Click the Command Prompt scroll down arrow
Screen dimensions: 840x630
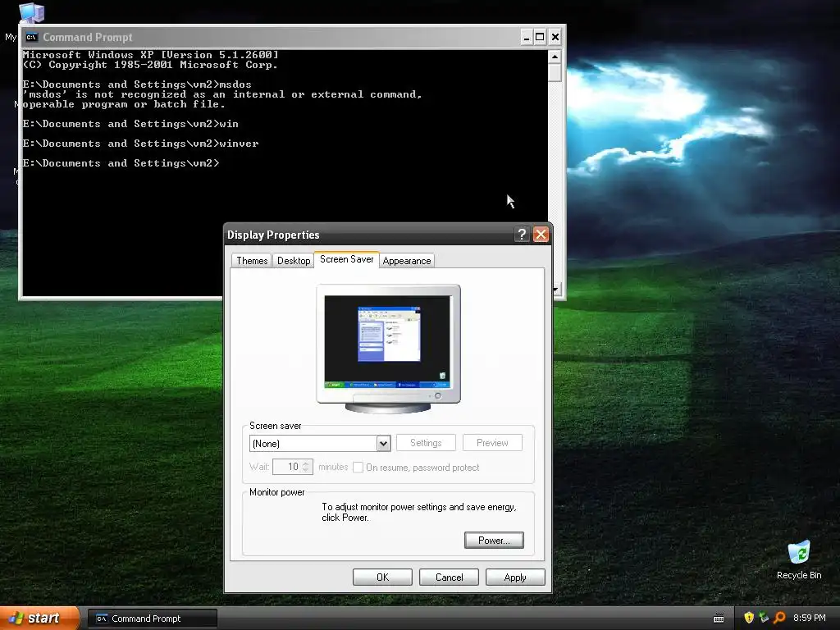pyautogui.click(x=555, y=290)
